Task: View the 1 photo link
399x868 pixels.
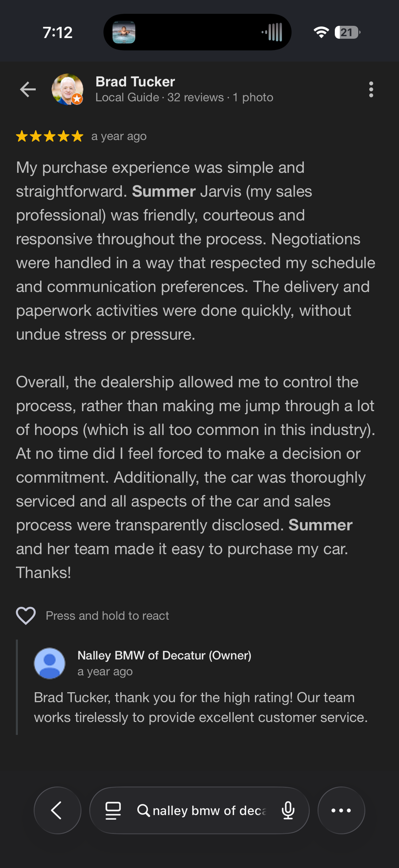Action: pyautogui.click(x=253, y=97)
